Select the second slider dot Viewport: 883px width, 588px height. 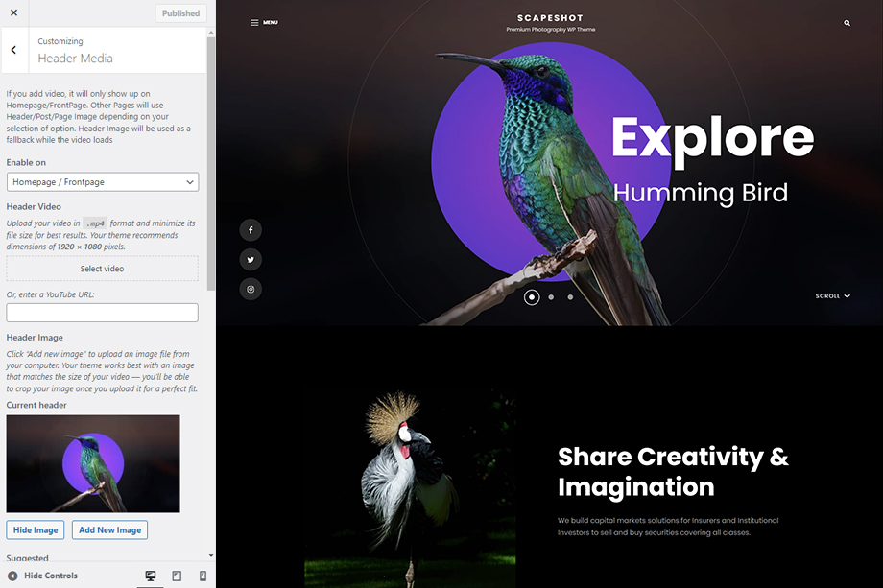551,297
